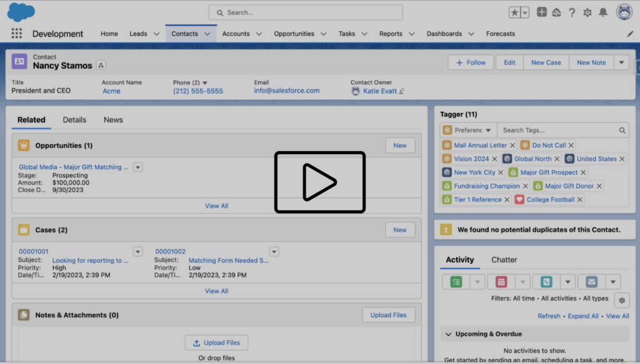
Task: Expand the Opportunities nav dropdown chevron
Action: coord(323,34)
